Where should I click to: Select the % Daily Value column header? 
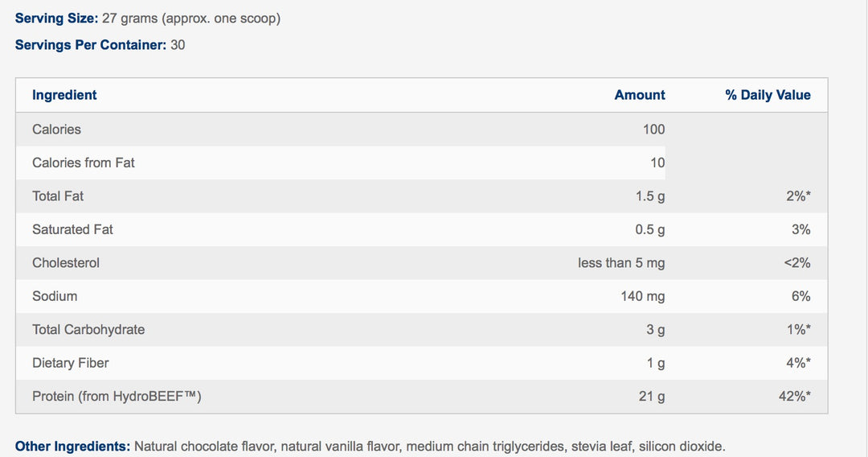768,95
